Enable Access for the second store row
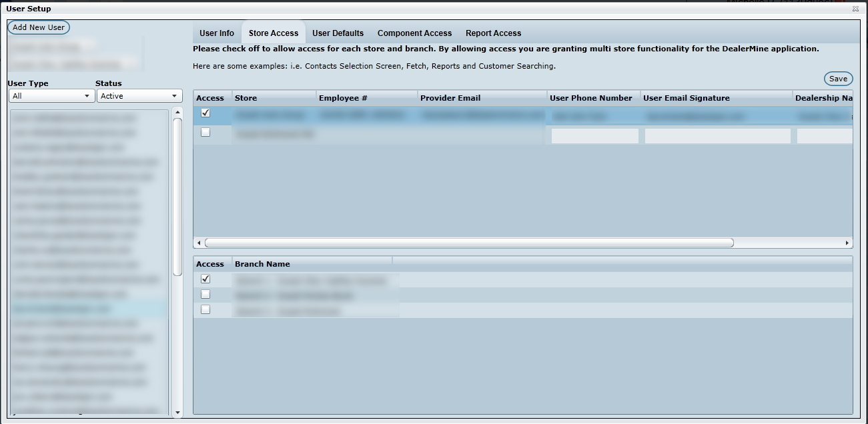The image size is (868, 424). (205, 133)
